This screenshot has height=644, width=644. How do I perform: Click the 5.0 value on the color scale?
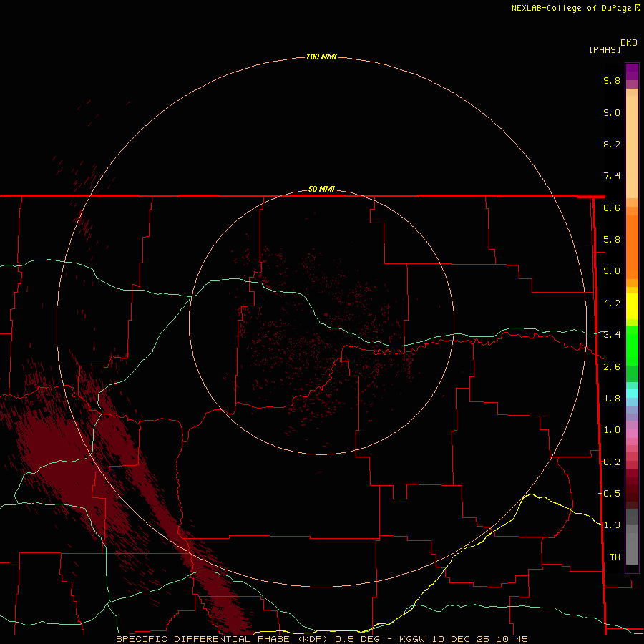coord(612,271)
